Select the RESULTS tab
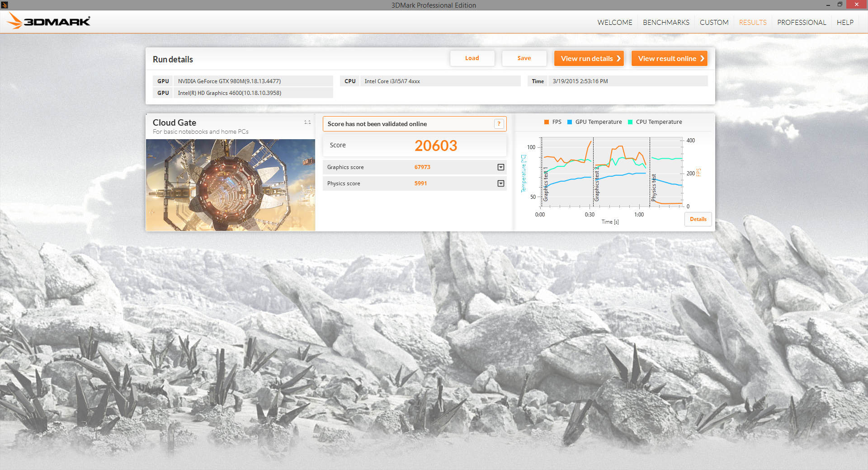This screenshot has height=470, width=868. click(753, 22)
